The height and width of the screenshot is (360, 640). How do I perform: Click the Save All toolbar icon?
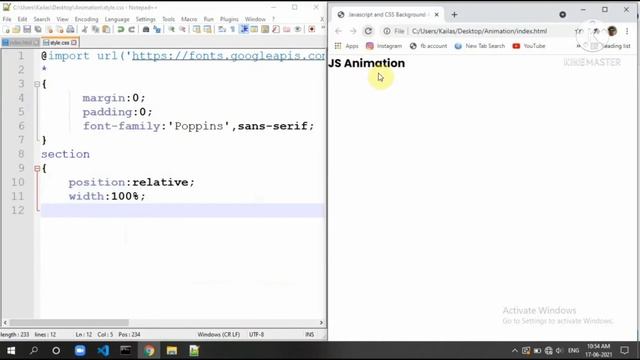coord(38,29)
